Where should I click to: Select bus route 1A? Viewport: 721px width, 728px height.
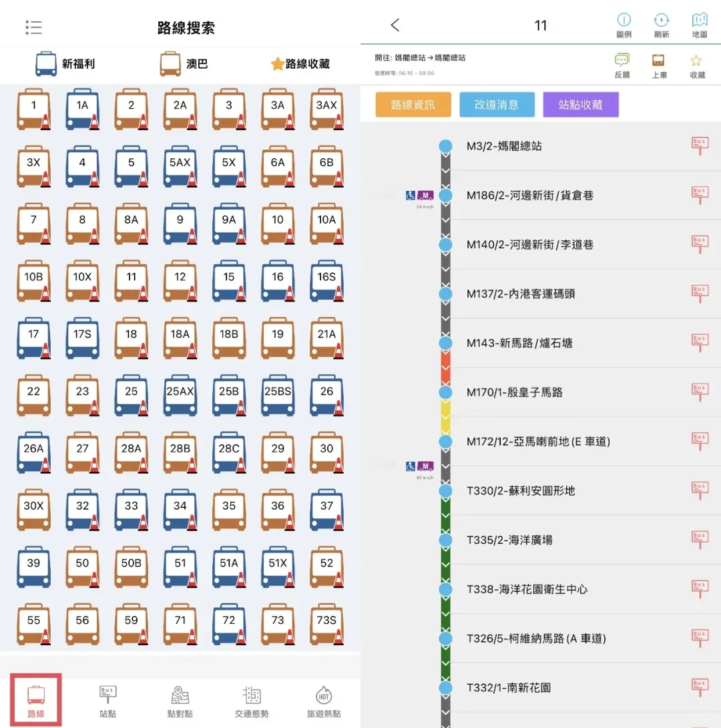click(x=82, y=109)
